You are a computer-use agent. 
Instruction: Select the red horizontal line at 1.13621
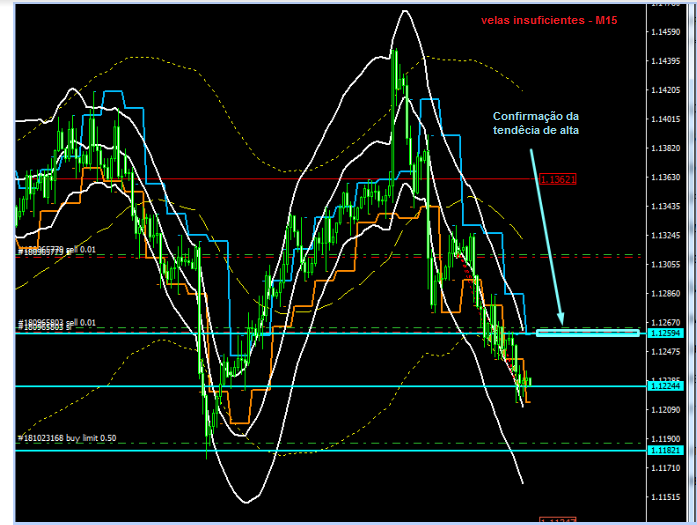(x=300, y=179)
